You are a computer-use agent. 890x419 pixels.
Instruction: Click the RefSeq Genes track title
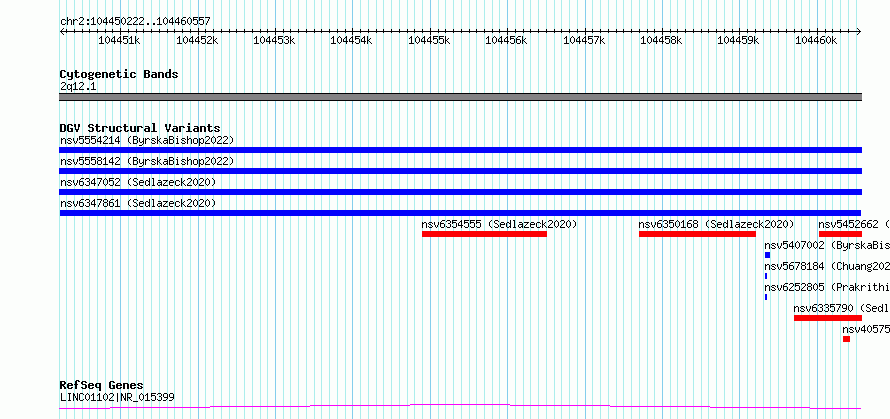pyautogui.click(x=102, y=385)
